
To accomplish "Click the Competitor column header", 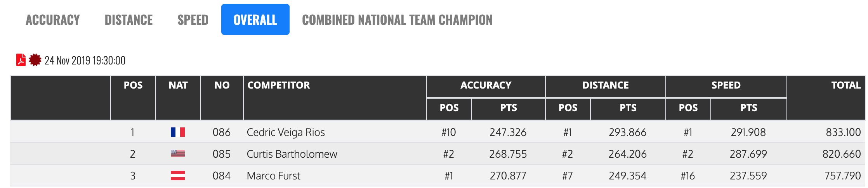I will coord(279,85).
